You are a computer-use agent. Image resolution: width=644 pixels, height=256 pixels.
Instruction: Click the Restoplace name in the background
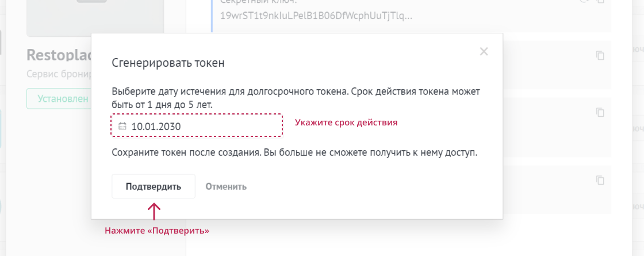click(59, 55)
